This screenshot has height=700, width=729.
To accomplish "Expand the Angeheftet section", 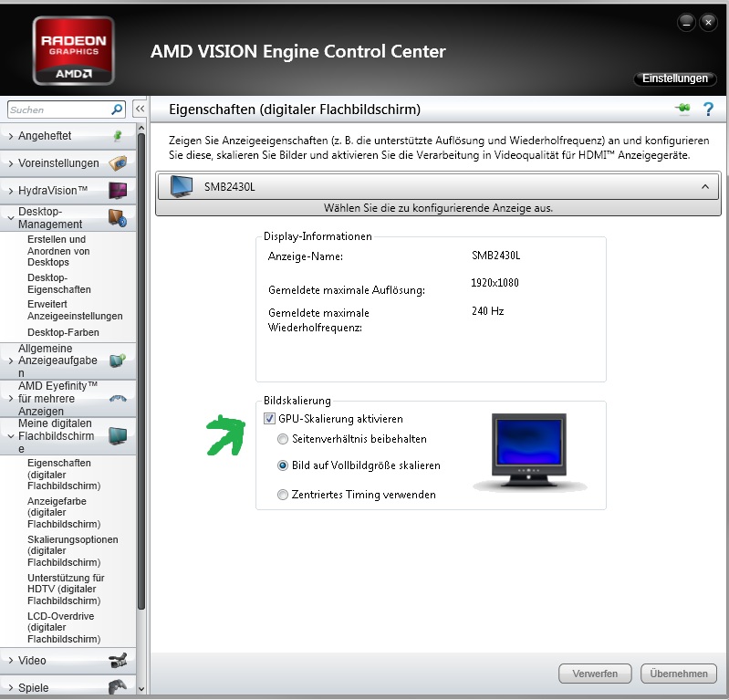I will [x=11, y=136].
